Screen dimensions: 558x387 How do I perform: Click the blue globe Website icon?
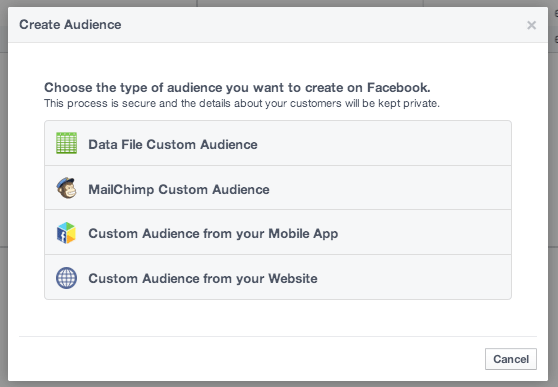[x=67, y=278]
